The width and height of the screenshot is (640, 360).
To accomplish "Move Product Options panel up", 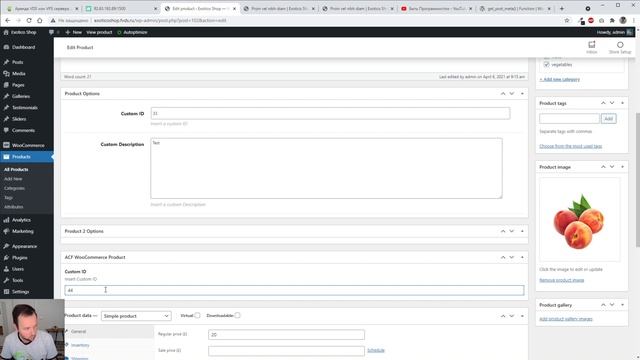I will [503, 94].
